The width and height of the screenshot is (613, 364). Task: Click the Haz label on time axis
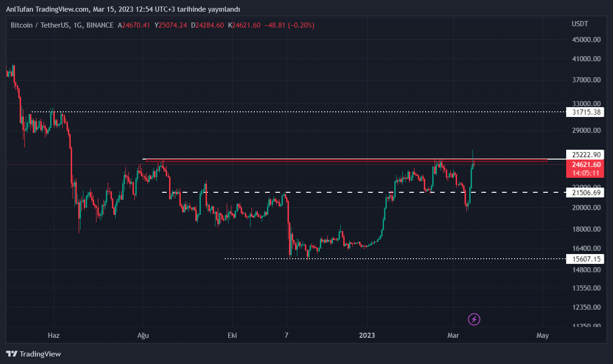(x=54, y=335)
